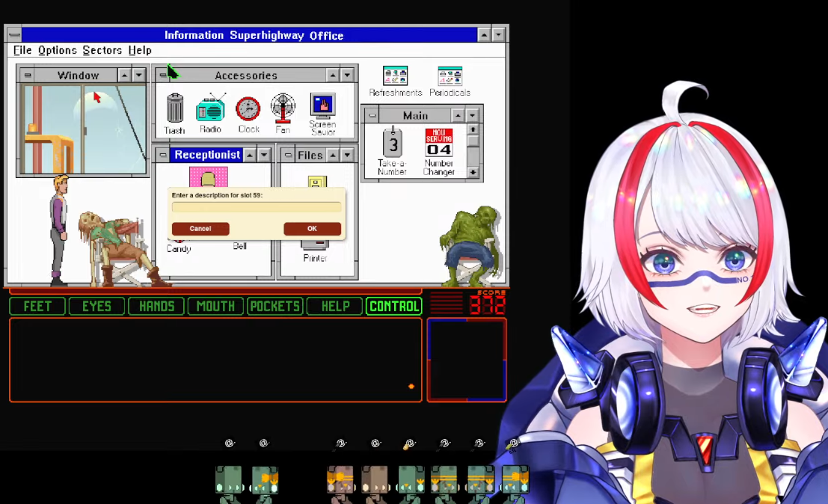Click the pink receptionist icon
The image size is (828, 504).
(209, 176)
